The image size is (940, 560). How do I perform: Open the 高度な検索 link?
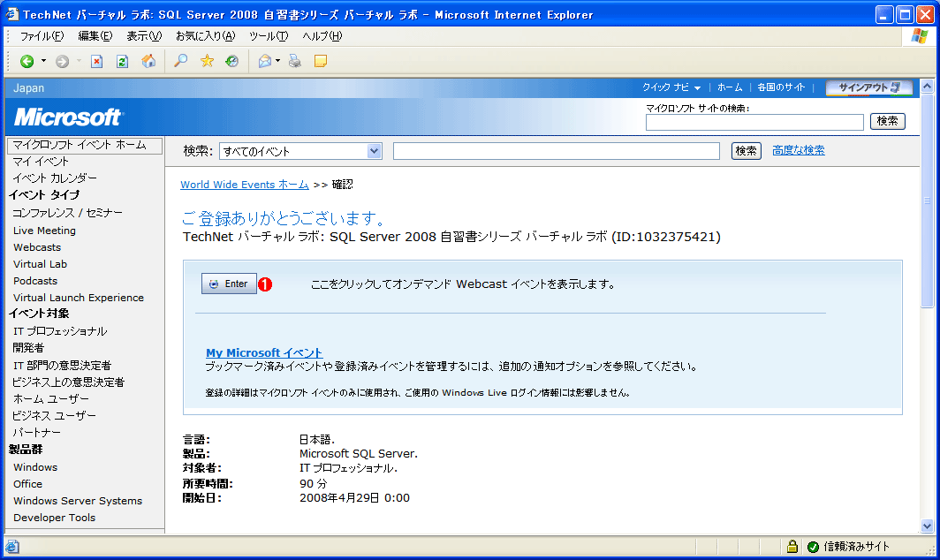[x=799, y=150]
